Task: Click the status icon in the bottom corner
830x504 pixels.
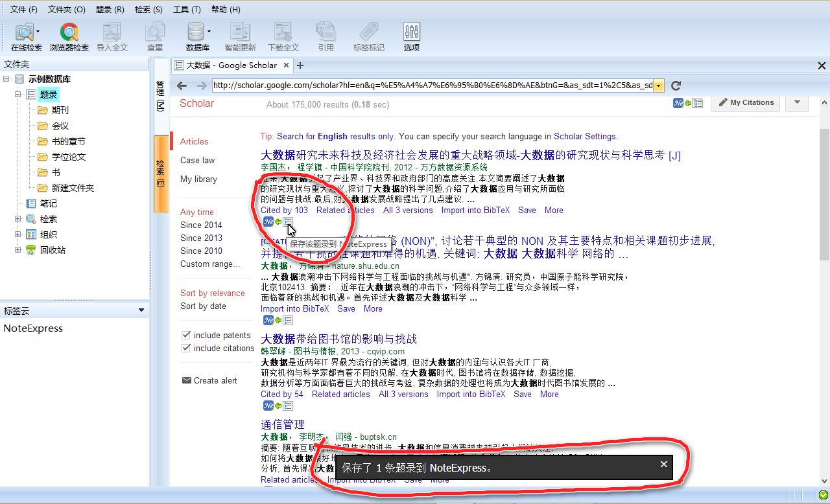Action: [824, 496]
